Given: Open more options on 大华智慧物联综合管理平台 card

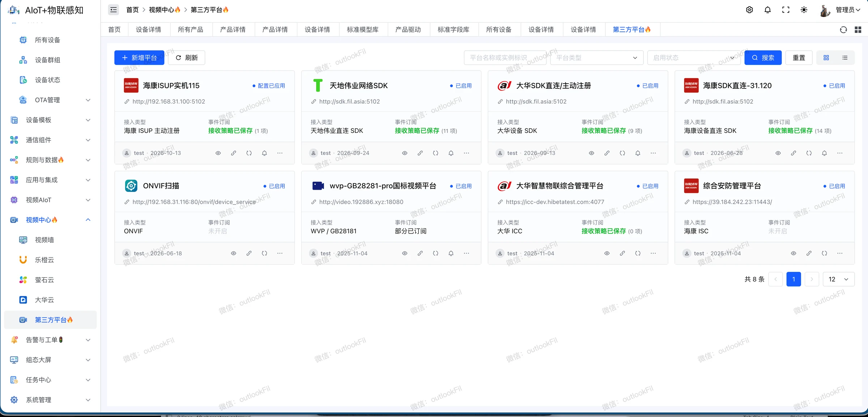Looking at the screenshot, I should click(653, 253).
